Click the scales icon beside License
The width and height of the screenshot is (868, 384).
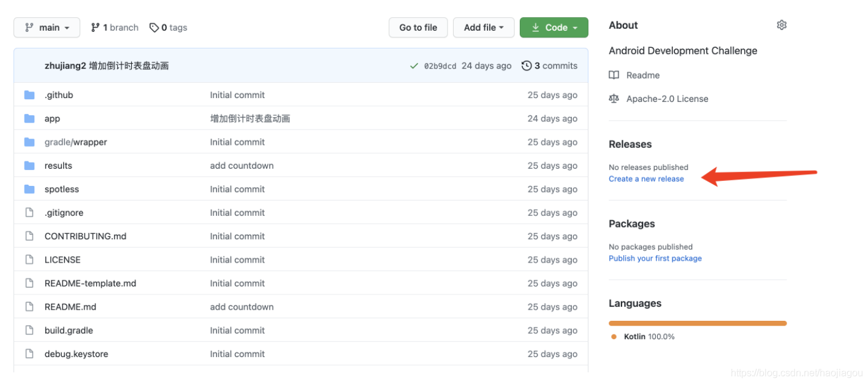(x=614, y=99)
